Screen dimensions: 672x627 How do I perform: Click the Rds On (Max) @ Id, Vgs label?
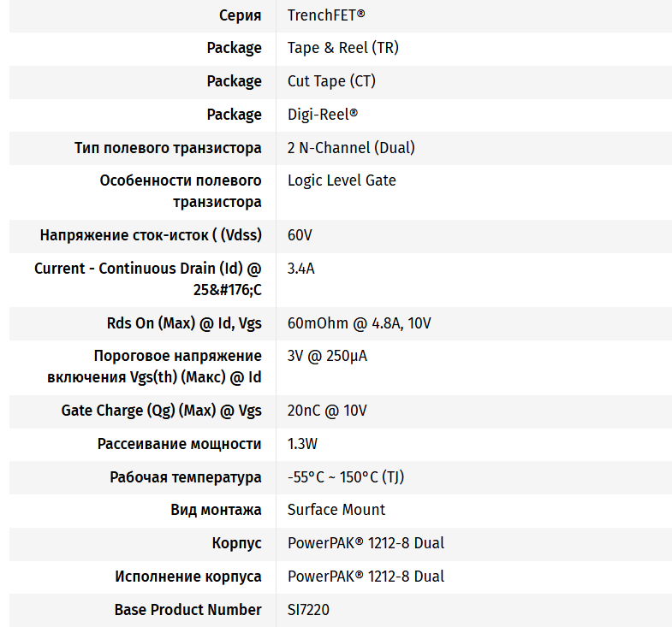click(178, 323)
